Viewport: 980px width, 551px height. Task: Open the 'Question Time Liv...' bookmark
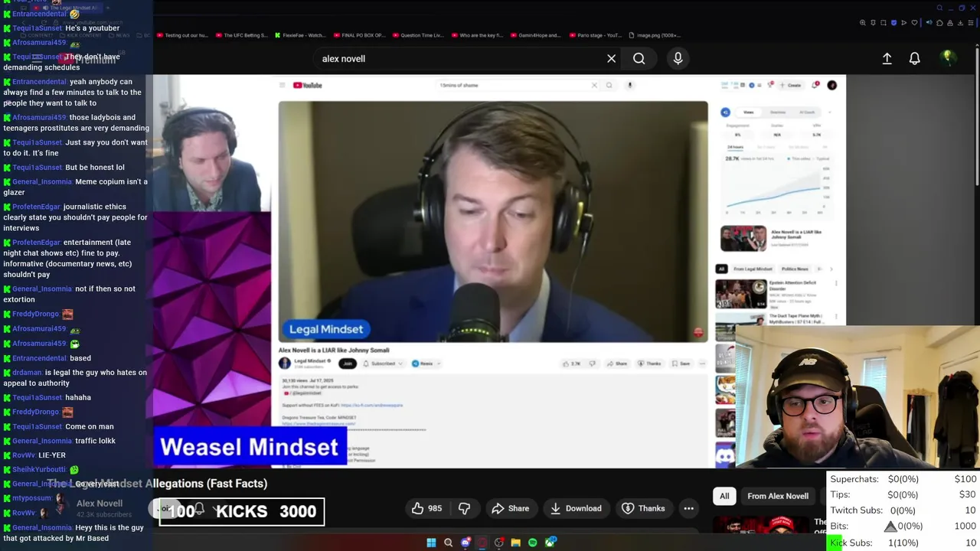[416, 35]
